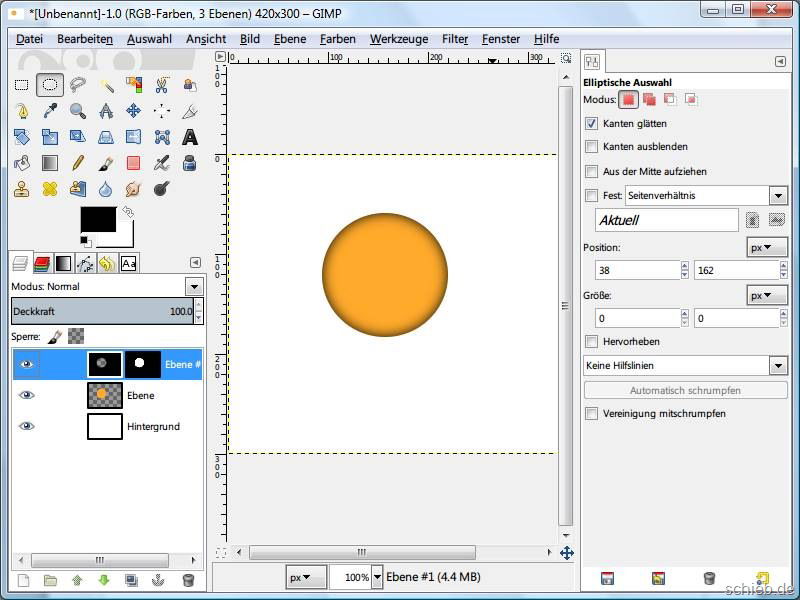The image size is (800, 600).
Task: Select the Rectangle Select tool
Action: [x=22, y=85]
